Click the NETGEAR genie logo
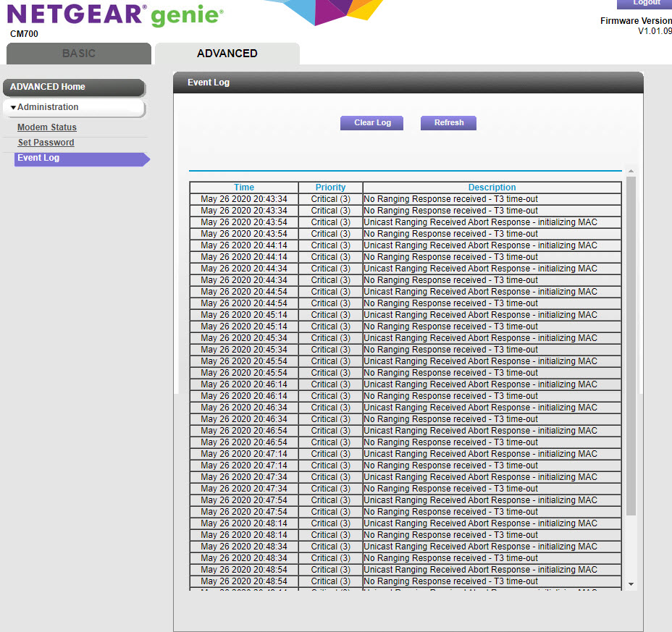 [x=116, y=14]
